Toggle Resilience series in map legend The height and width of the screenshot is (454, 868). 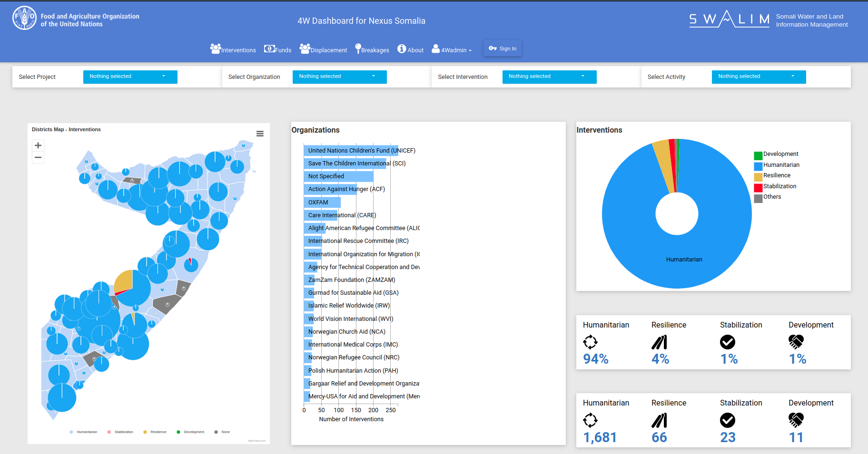coord(155,432)
